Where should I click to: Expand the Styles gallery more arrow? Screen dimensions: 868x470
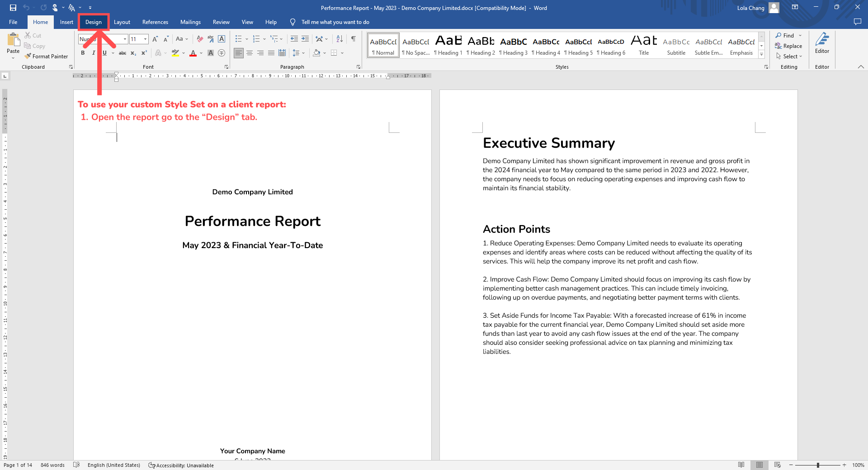click(761, 55)
